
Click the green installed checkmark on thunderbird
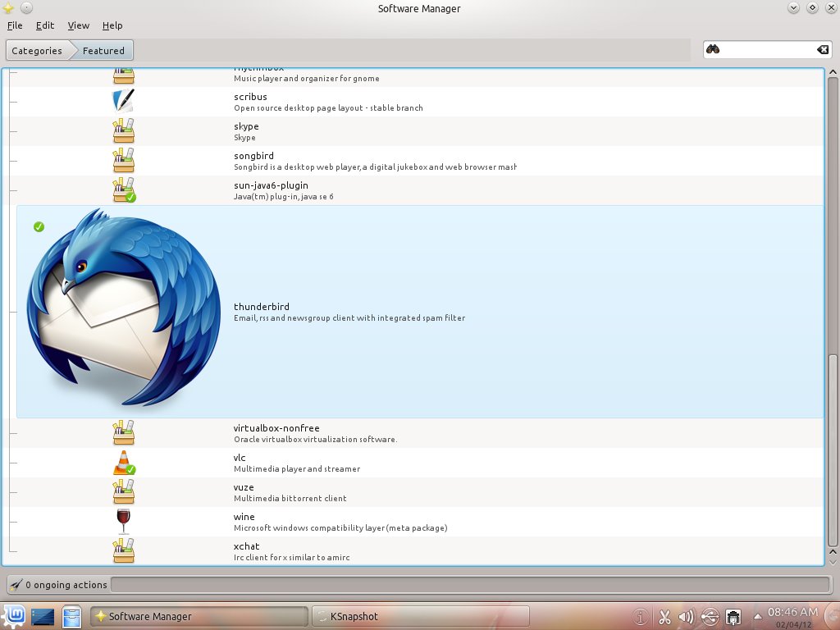click(39, 226)
